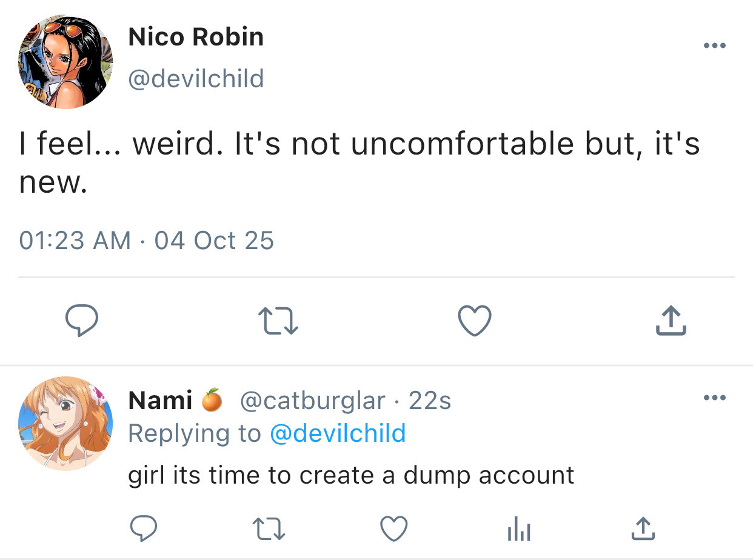Open more options on Nami's reply

click(x=714, y=398)
